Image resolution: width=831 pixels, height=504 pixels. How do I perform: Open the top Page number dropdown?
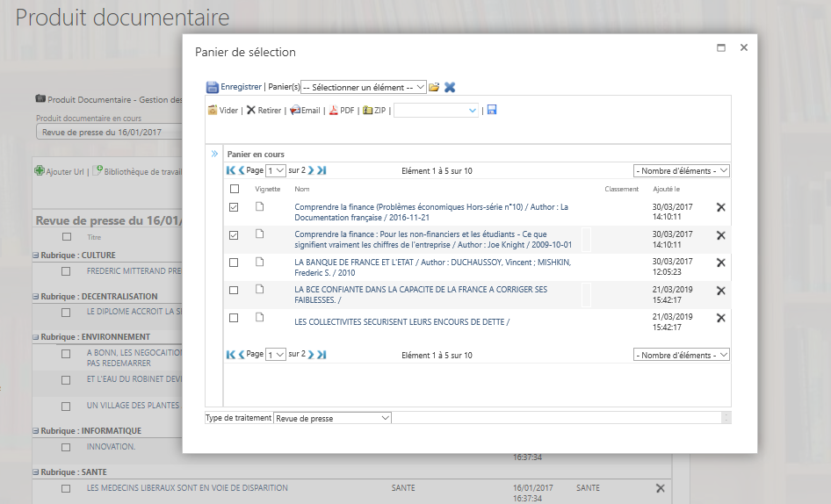click(276, 170)
